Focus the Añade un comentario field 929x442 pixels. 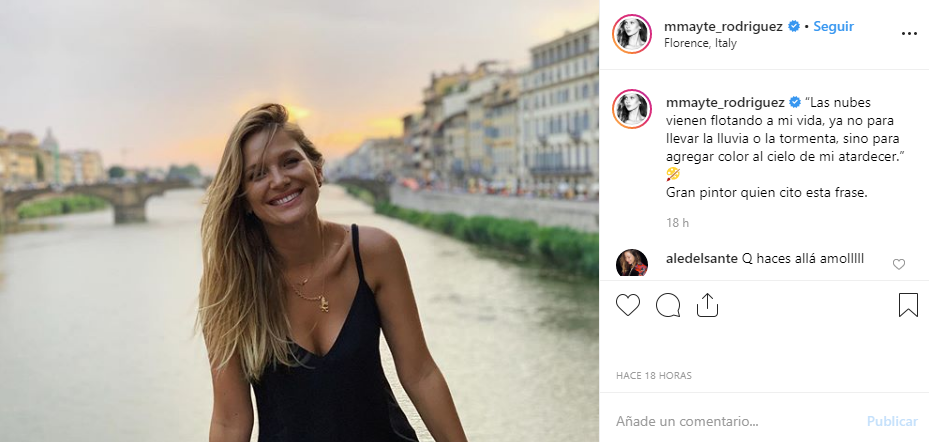coord(730,421)
